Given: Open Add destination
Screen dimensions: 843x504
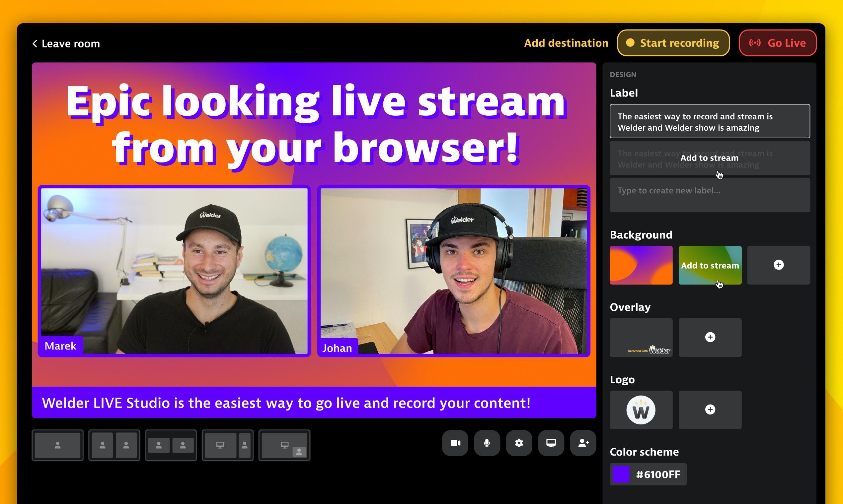Looking at the screenshot, I should [566, 43].
